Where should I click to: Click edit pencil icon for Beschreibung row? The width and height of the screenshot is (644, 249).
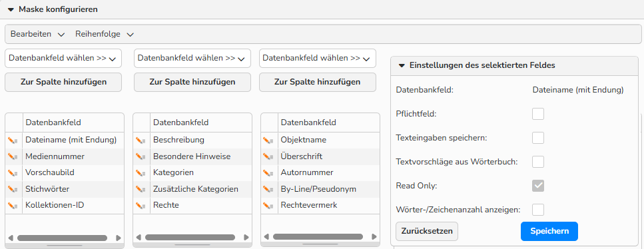(140, 140)
